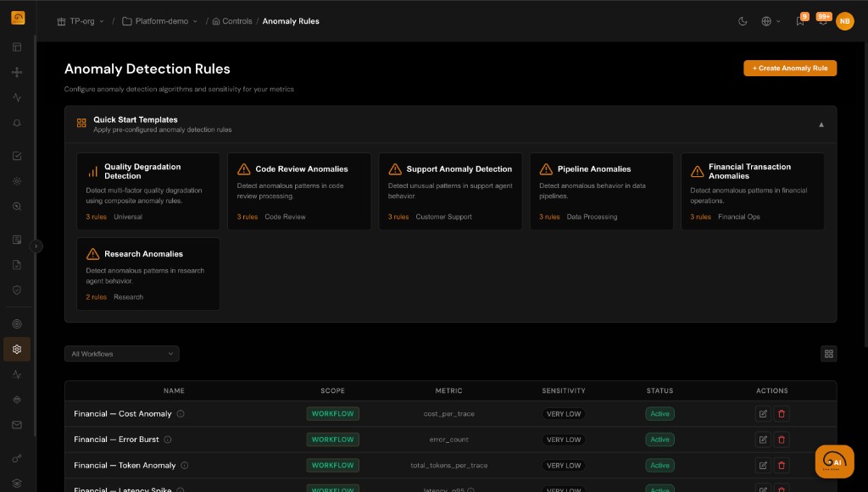
Task: Open search from the left sidebar
Action: [16, 206]
